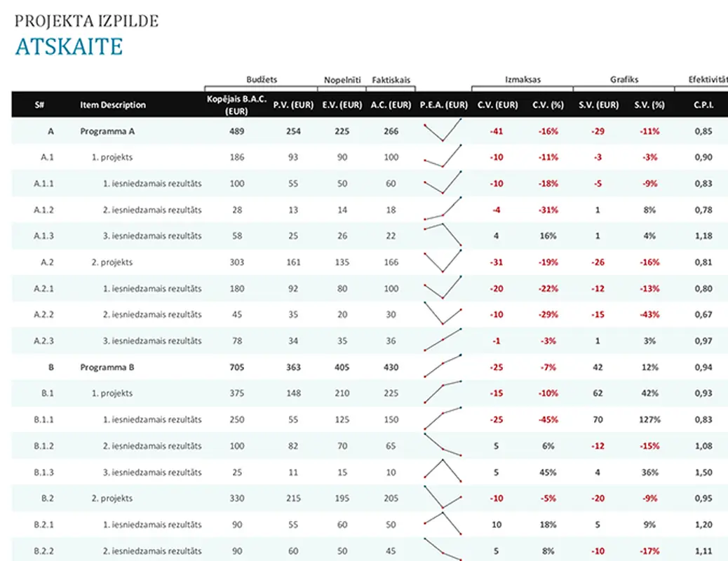Select the 127% S.V. value cell
Screen dimensions: 728x561
point(649,419)
